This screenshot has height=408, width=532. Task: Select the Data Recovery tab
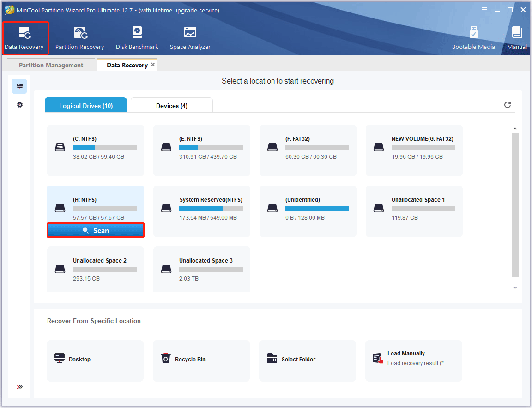127,65
